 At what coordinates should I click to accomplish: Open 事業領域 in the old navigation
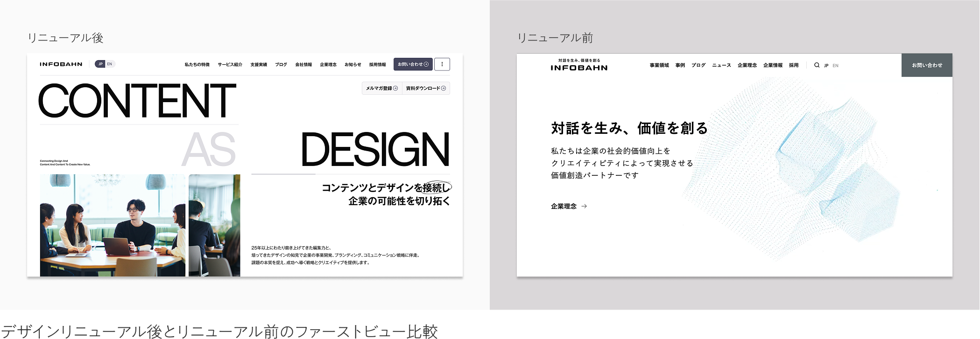click(x=659, y=65)
